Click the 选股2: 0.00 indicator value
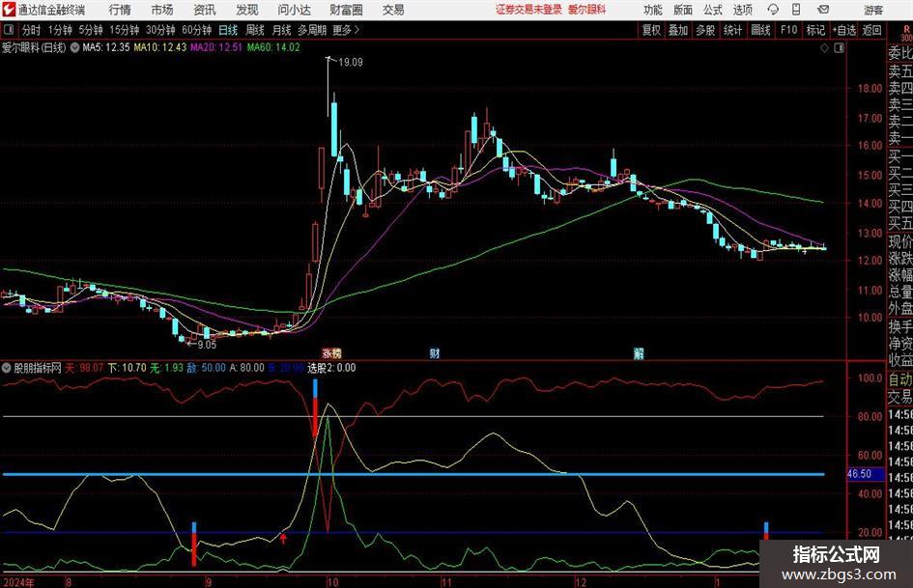Image resolution: width=913 pixels, height=588 pixels. [331, 368]
